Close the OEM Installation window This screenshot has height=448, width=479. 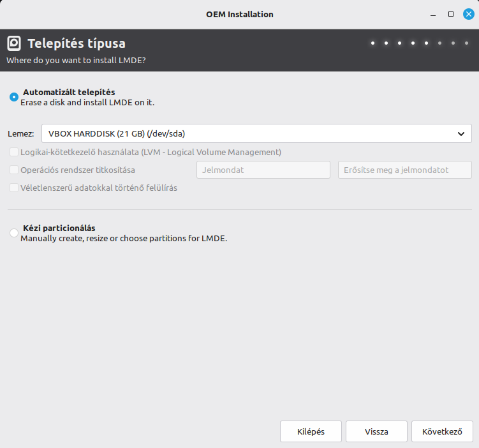point(468,14)
